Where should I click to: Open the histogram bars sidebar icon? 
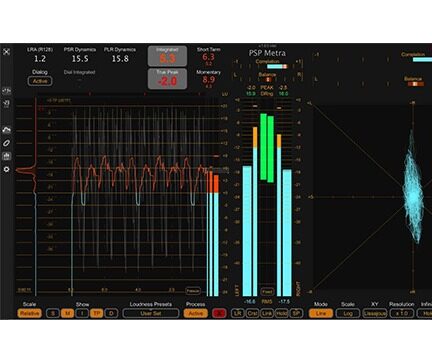pyautogui.click(x=6, y=156)
